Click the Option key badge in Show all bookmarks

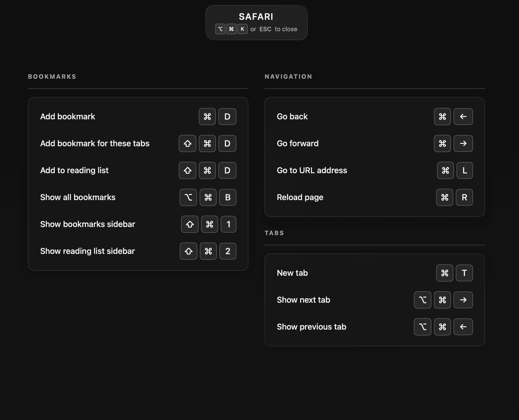tap(188, 197)
